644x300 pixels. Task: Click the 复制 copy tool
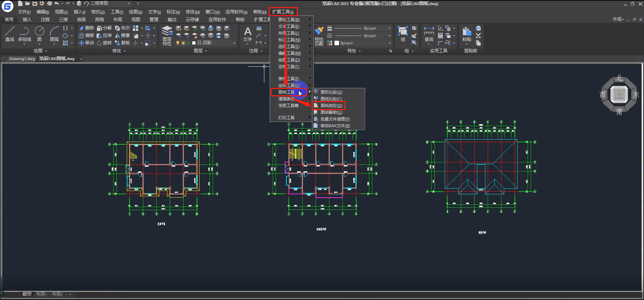coord(122,43)
